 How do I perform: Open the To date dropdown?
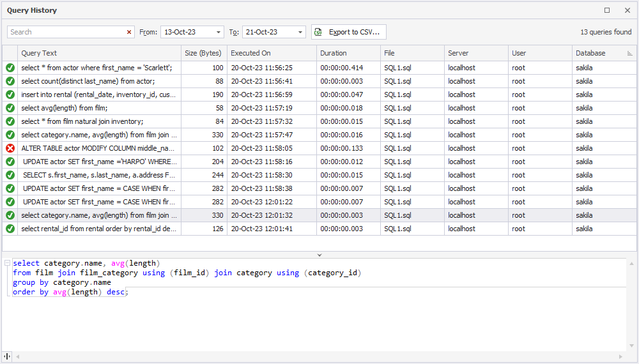(300, 32)
